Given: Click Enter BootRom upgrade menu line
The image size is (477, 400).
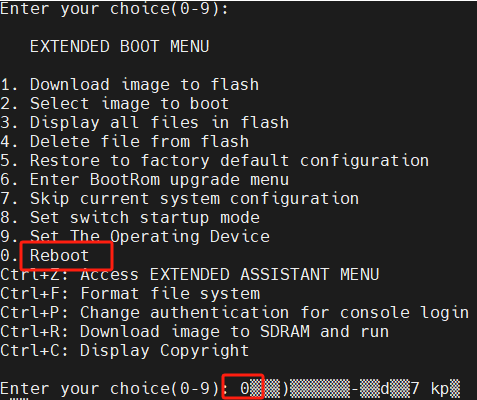Looking at the screenshot, I should [145, 180].
